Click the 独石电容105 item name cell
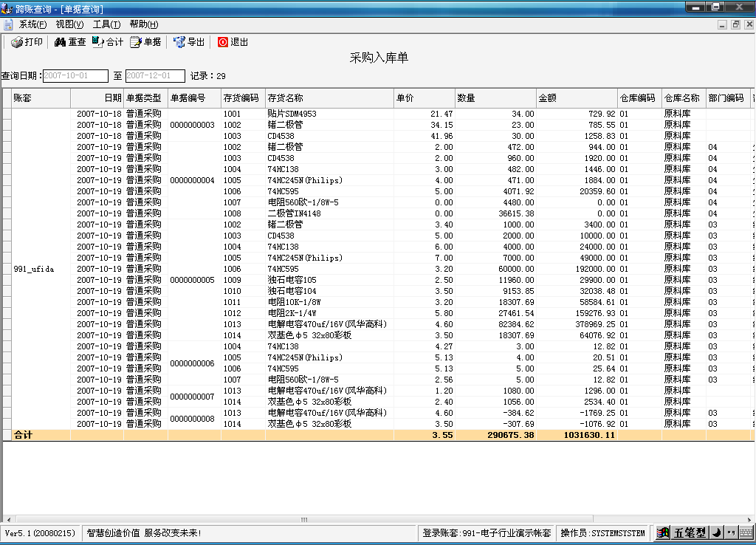Viewport: 756px width, 545px height. pos(329,280)
